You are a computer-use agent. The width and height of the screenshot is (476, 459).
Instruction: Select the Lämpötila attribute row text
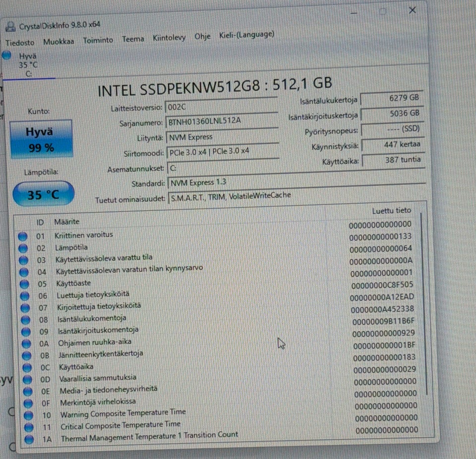[71, 247]
